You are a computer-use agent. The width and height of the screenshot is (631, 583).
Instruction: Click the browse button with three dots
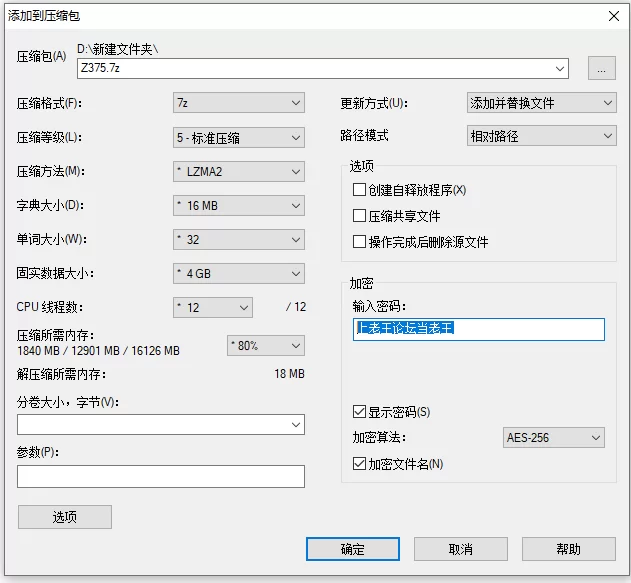coord(601,68)
